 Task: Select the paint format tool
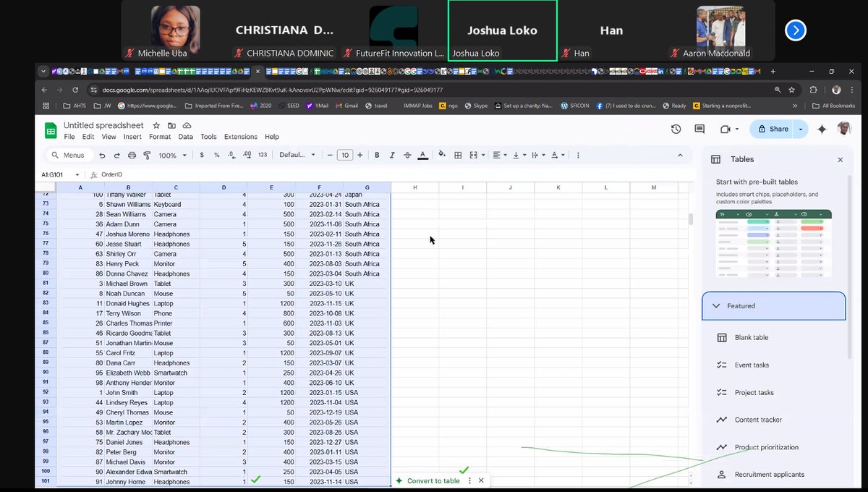pos(147,155)
